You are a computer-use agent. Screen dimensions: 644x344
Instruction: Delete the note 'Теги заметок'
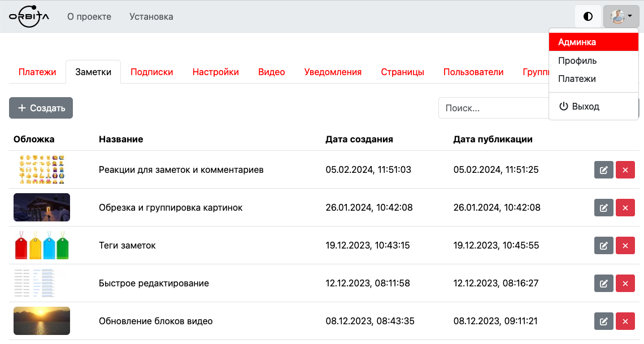(x=625, y=246)
